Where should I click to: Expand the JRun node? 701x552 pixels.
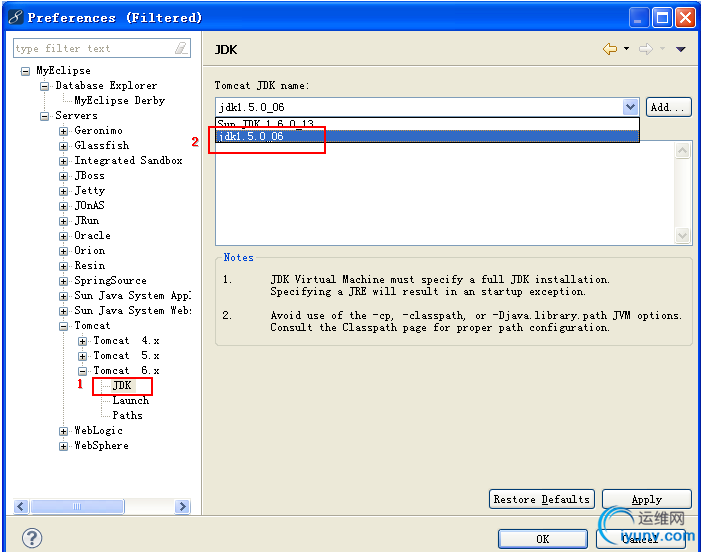(x=63, y=221)
